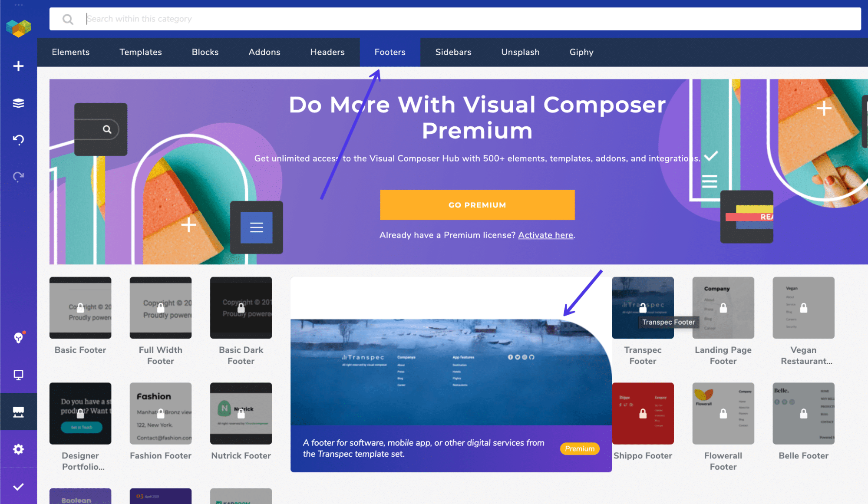Click the Flowerall Footer label

click(723, 461)
